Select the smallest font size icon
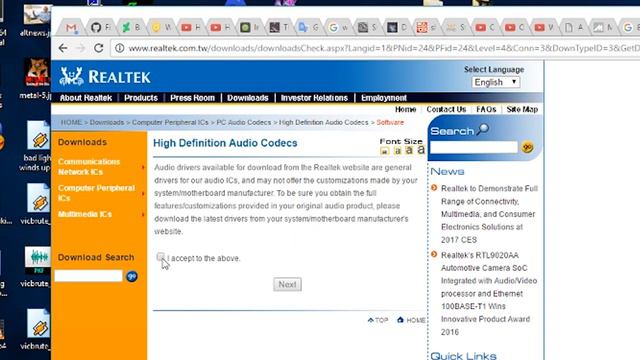This screenshot has width=640, height=360. tap(384, 151)
